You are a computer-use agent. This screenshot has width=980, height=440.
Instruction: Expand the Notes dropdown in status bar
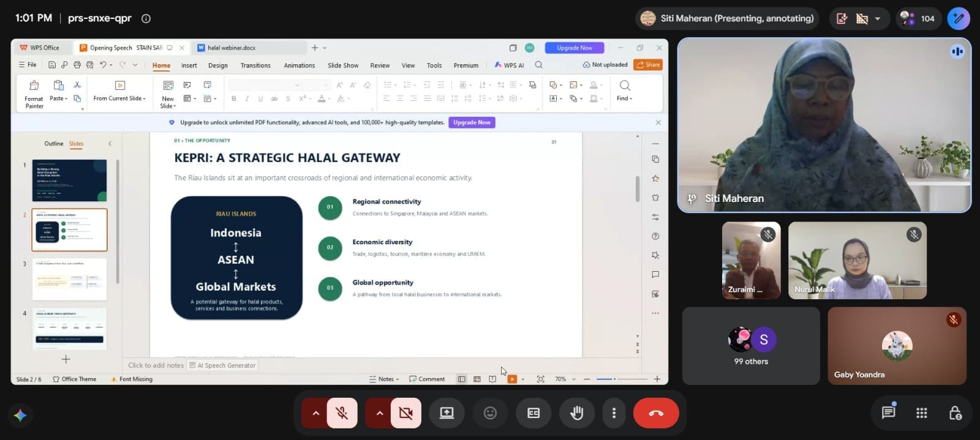pos(385,379)
